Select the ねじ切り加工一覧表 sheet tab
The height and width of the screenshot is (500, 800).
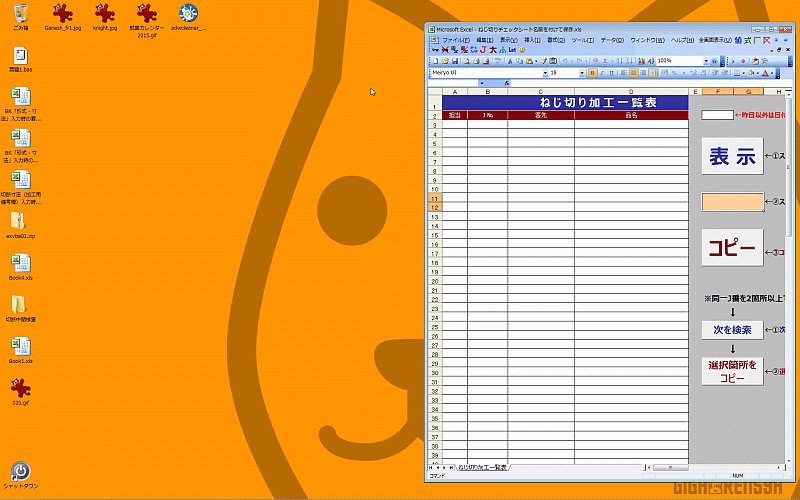[x=482, y=467]
